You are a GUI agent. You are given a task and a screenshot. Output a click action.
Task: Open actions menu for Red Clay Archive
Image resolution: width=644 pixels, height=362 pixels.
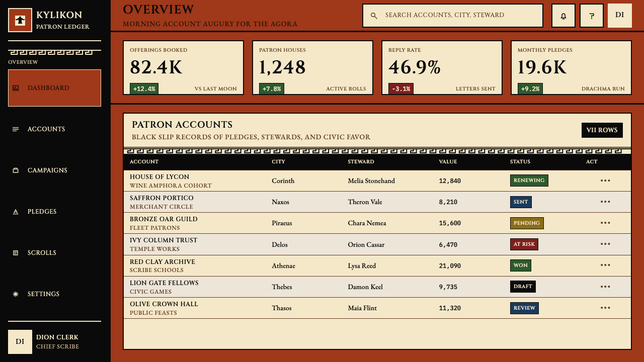[605, 265]
